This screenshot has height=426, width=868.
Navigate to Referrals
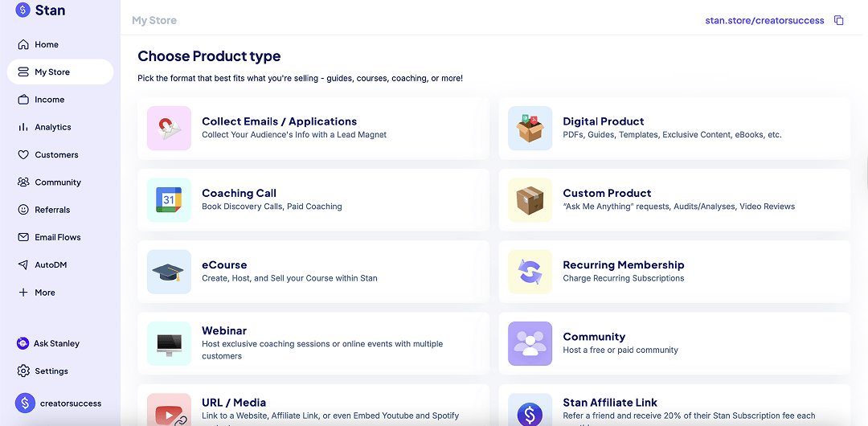pos(59,210)
